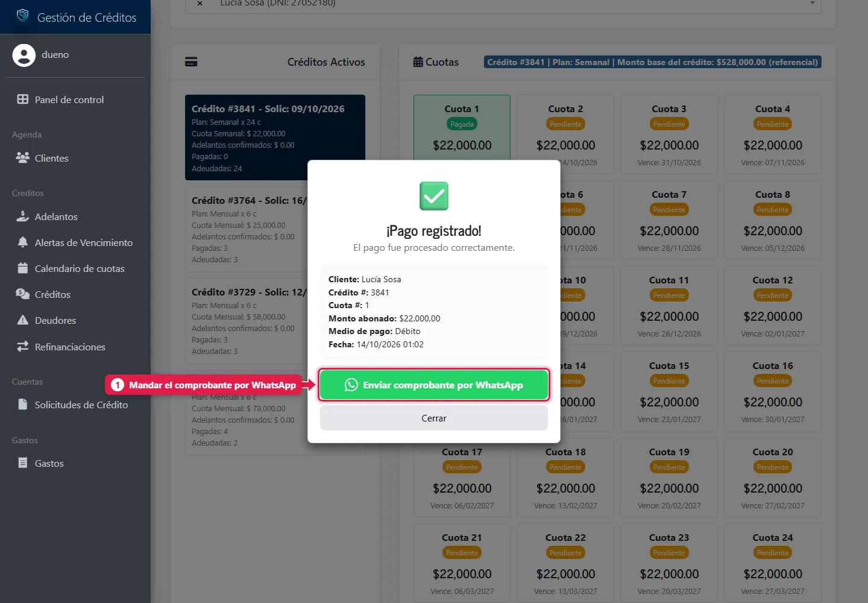Open Refinanciaciones in the sidebar
This screenshot has height=603, width=868.
coord(75,347)
